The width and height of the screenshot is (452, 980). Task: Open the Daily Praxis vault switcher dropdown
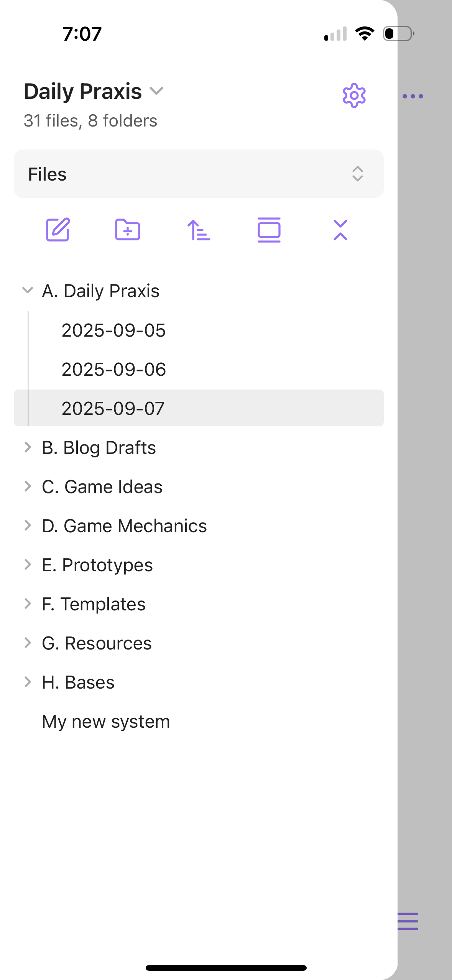(x=94, y=91)
